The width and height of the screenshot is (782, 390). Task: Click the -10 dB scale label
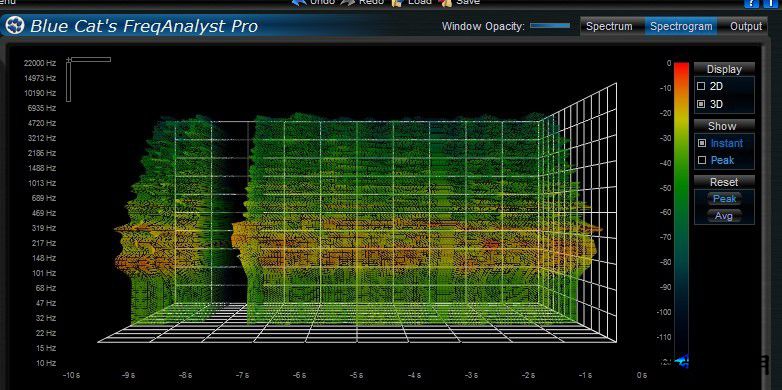(x=665, y=88)
